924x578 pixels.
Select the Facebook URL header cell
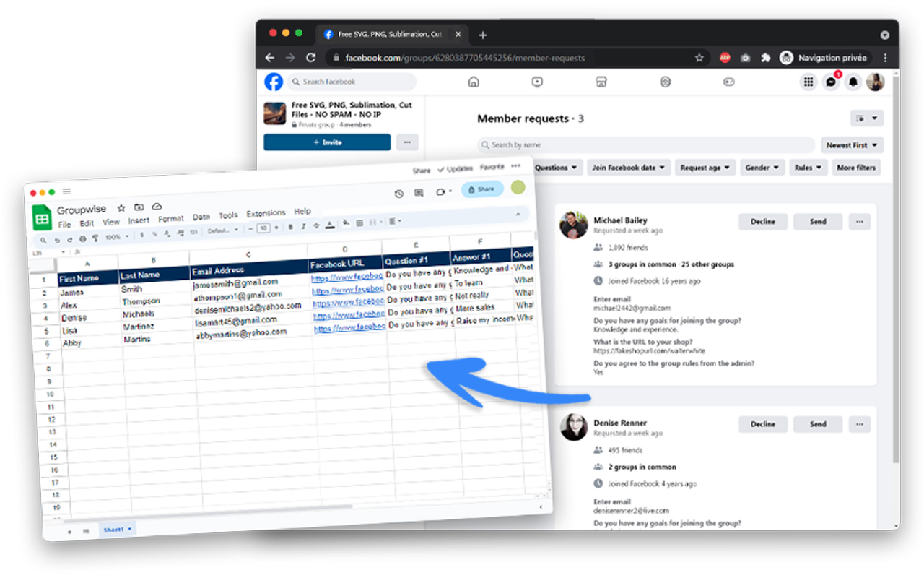(346, 264)
